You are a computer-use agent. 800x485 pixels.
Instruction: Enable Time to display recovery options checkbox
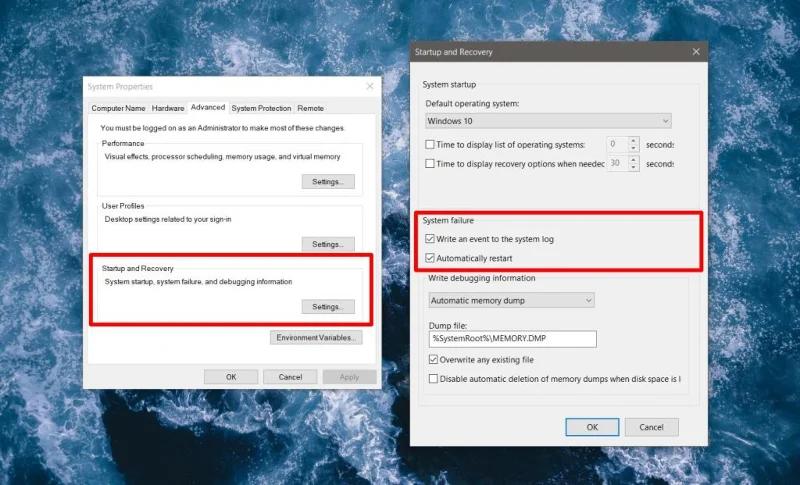tap(430, 164)
